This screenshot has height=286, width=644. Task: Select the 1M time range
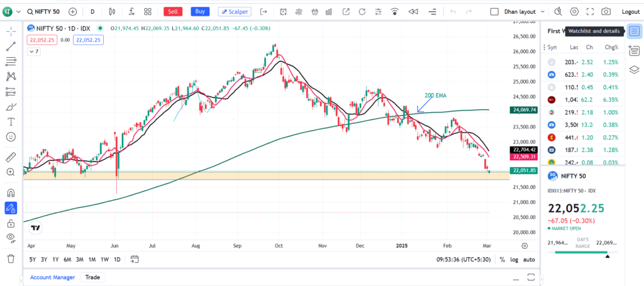[92, 260]
